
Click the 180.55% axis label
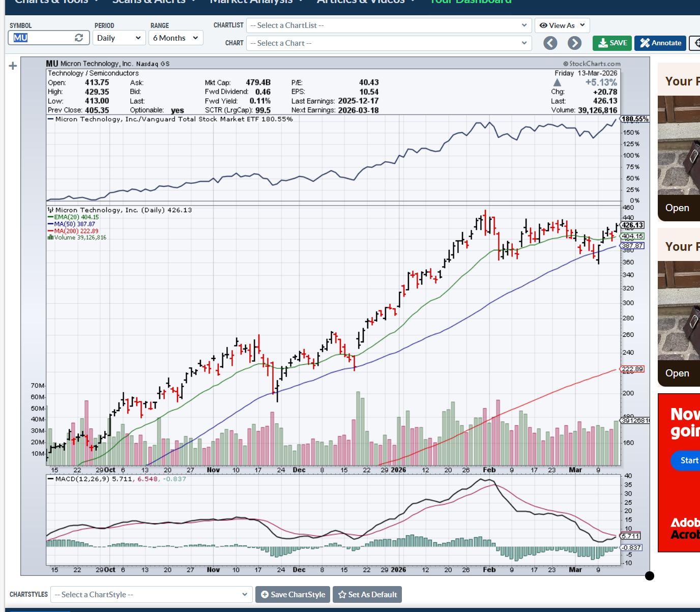click(635, 119)
